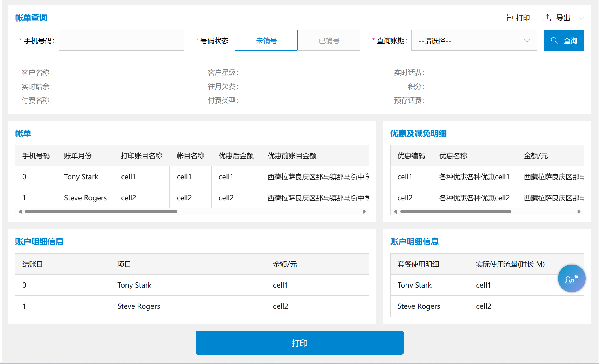Select 未销号 number status
599x364 pixels.
[x=266, y=40]
